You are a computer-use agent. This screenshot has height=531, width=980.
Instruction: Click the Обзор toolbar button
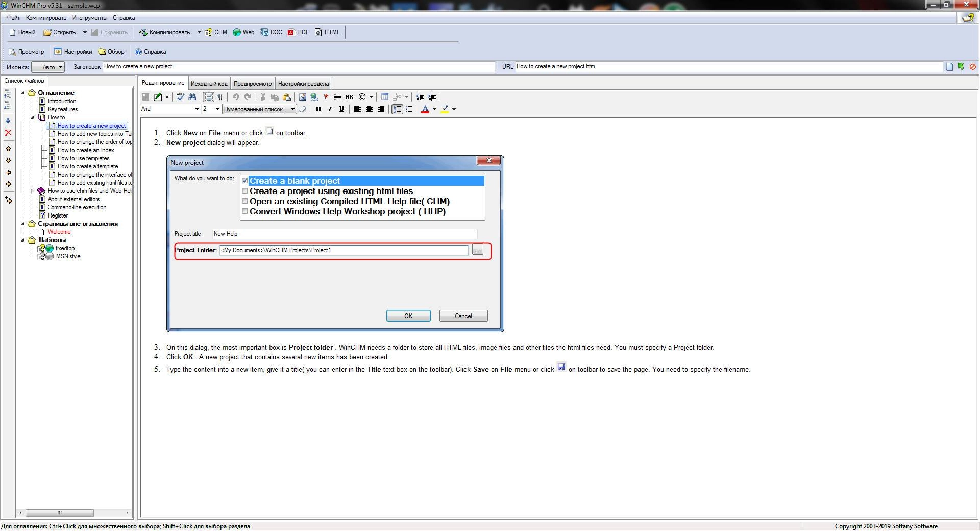tap(111, 52)
